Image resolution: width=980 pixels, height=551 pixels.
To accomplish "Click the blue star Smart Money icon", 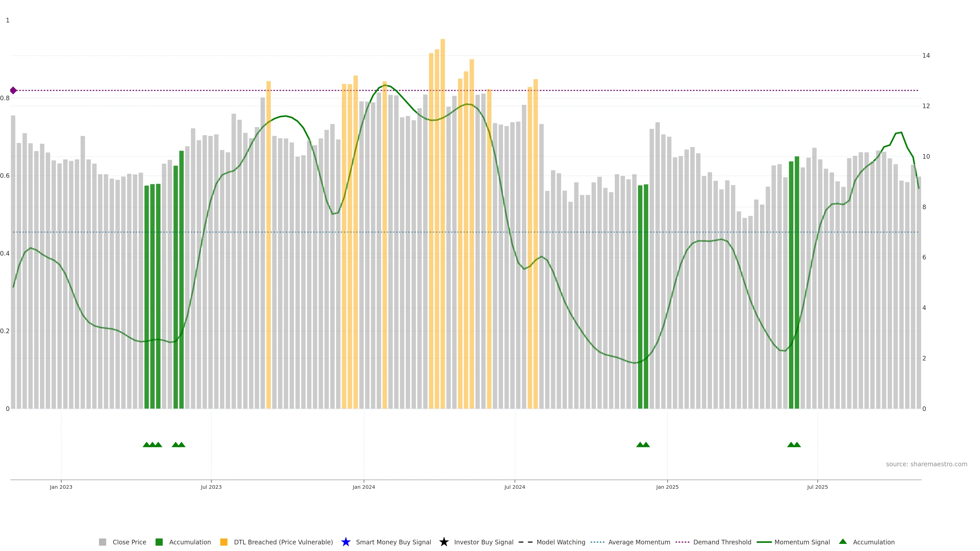I will 346,542.
